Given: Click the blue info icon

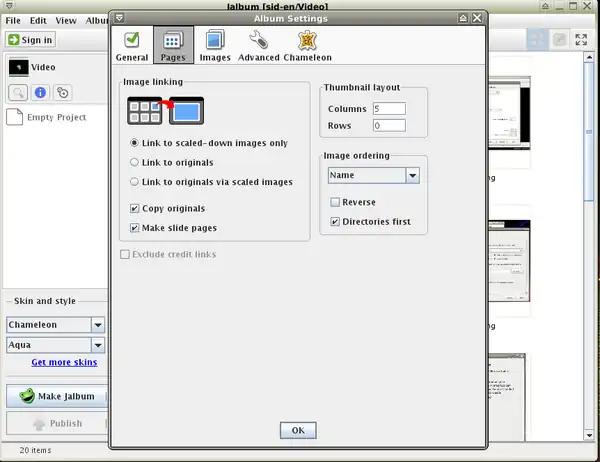Looking at the screenshot, I should tap(41, 93).
